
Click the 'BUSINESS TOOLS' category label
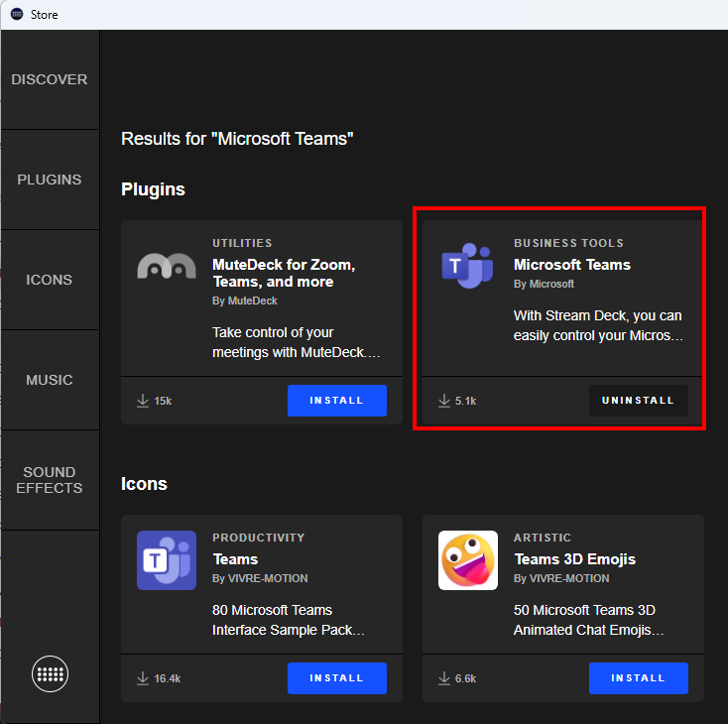568,243
